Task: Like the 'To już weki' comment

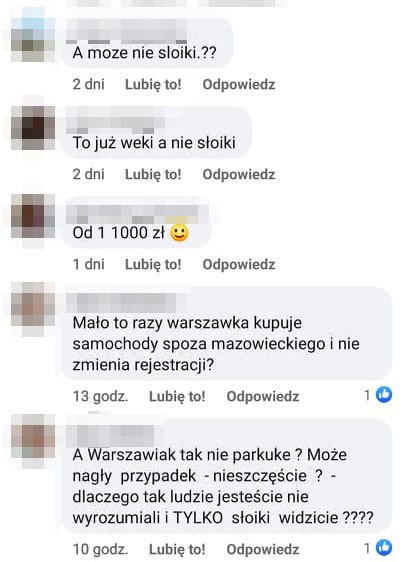Action: point(153,175)
